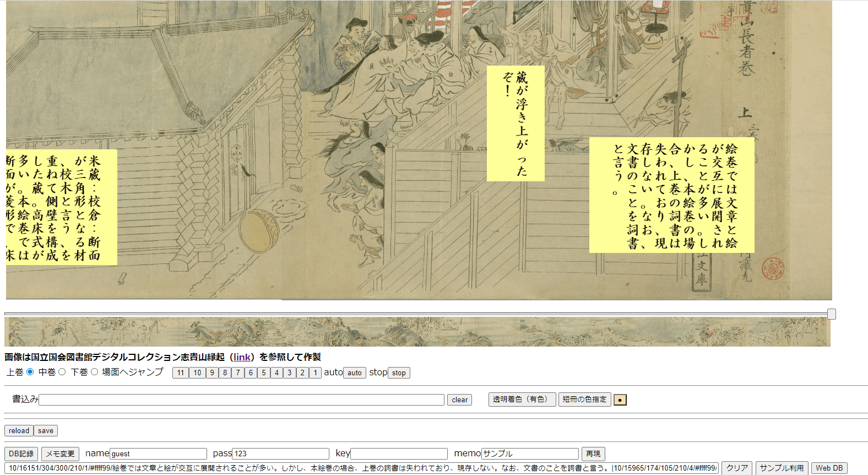
Task: Jump to scene 2
Action: click(302, 373)
